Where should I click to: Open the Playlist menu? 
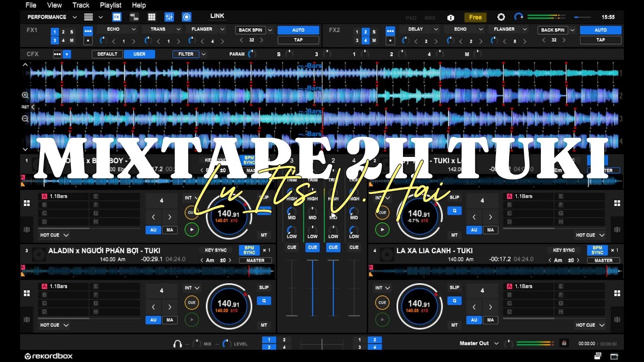(111, 5)
